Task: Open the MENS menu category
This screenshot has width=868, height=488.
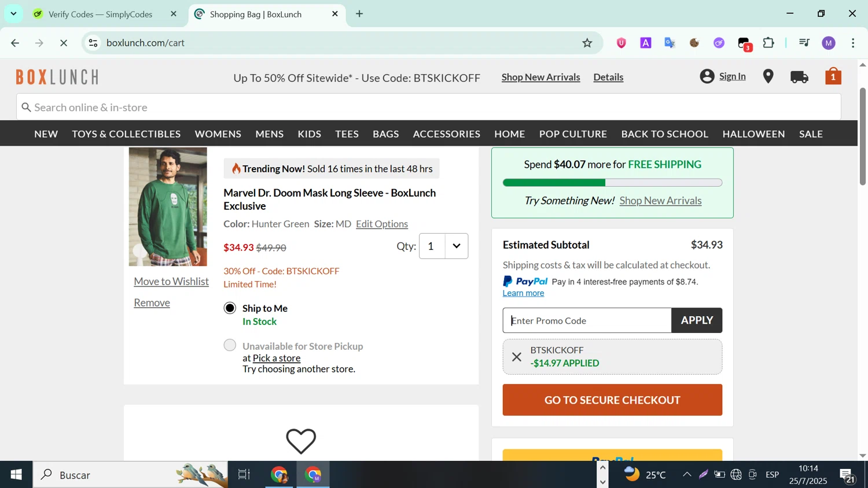Action: pyautogui.click(x=270, y=134)
